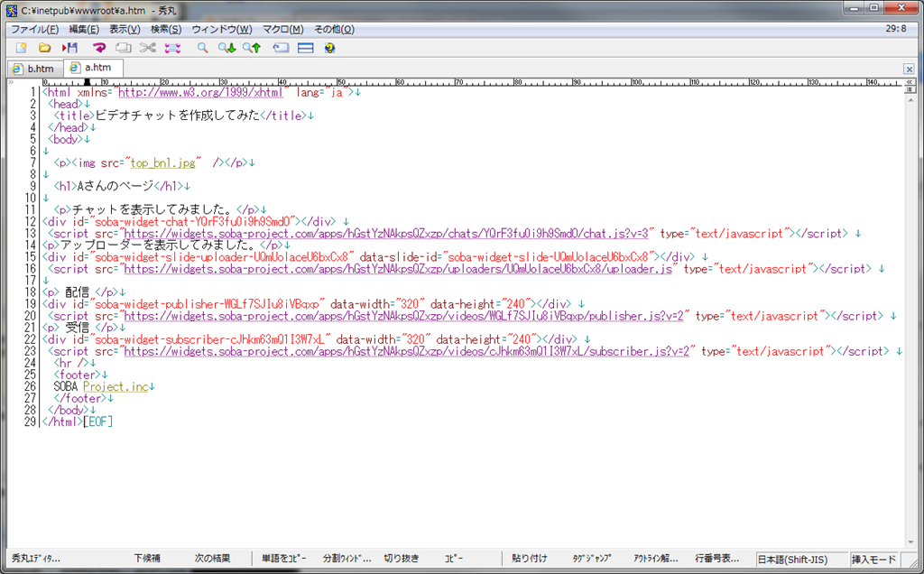Click 分割ウィンドウ function key button

(347, 558)
